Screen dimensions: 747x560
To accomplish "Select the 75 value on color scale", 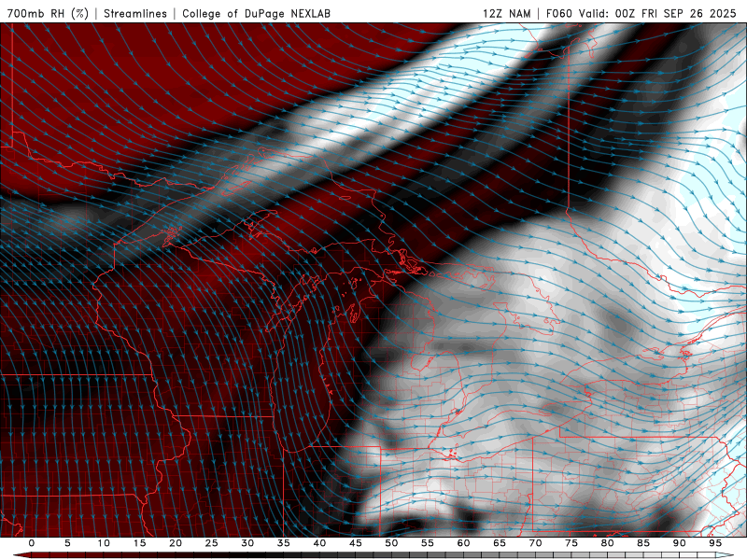I will tap(571, 543).
